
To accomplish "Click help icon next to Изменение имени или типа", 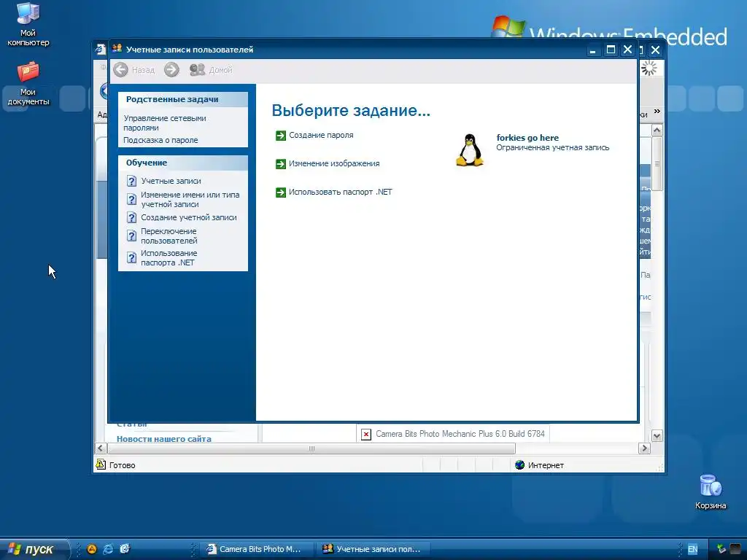I will pos(132,199).
